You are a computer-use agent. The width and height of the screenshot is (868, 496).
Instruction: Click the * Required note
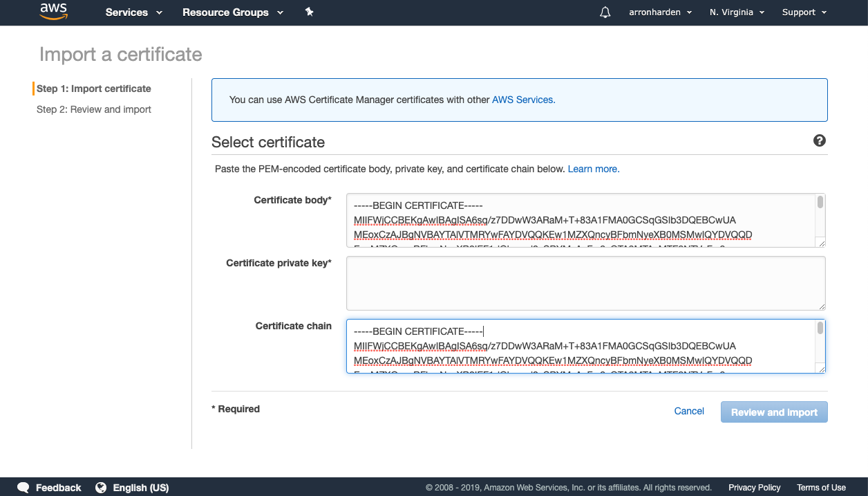[236, 409]
